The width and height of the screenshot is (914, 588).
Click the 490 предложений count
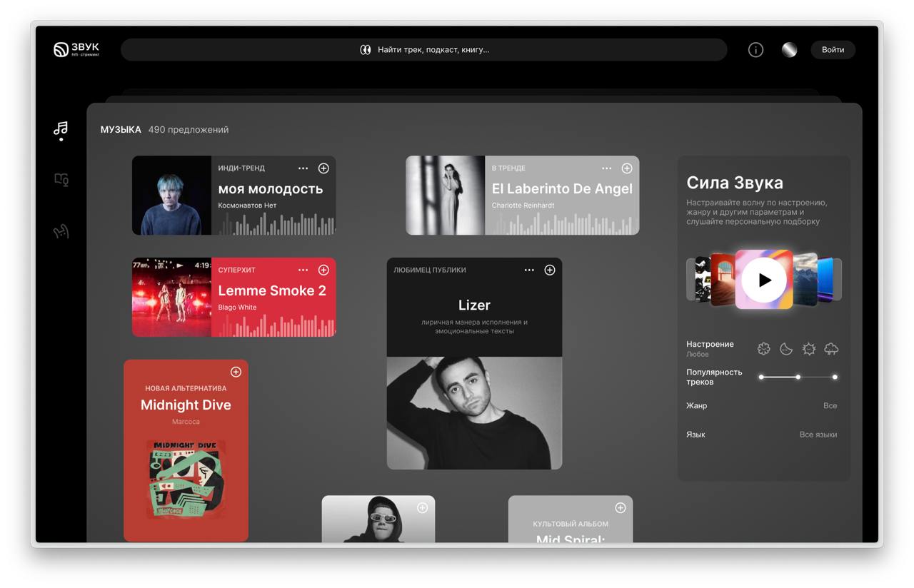tap(189, 130)
